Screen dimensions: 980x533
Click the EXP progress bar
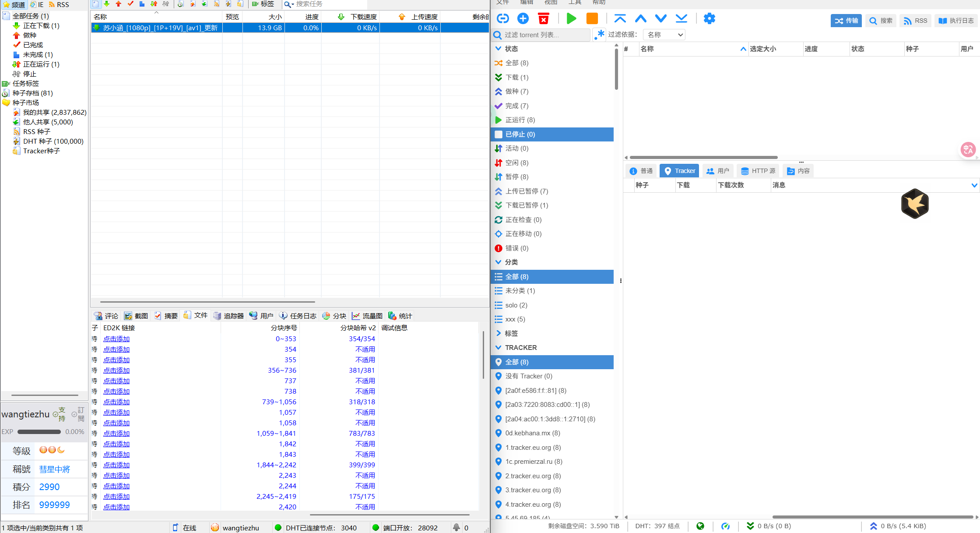pos(39,432)
